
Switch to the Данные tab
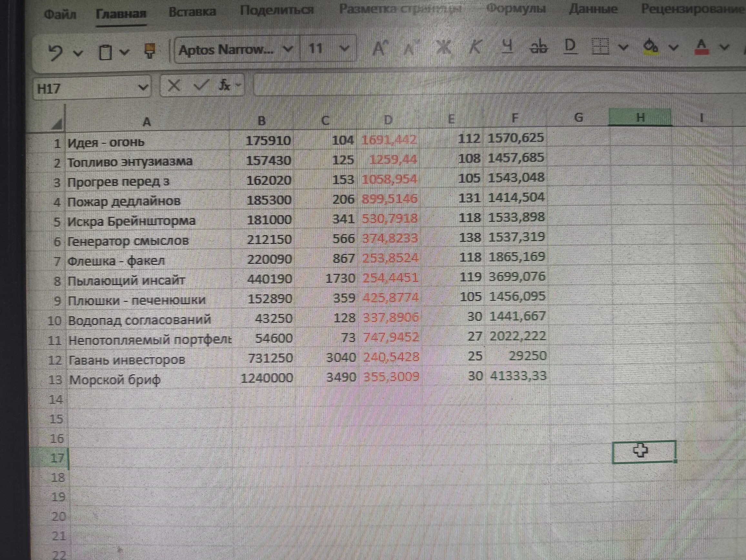(593, 9)
